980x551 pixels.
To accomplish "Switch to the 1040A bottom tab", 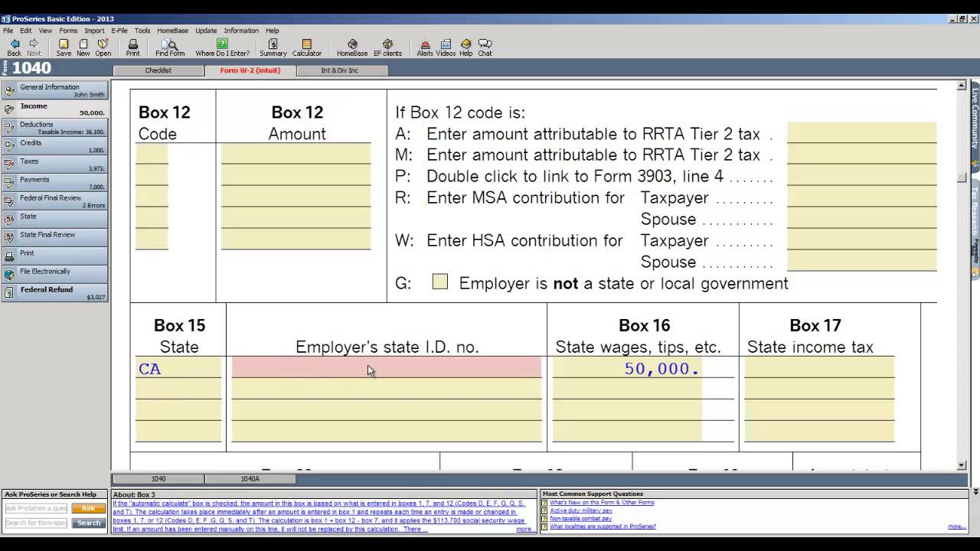I will pos(250,479).
